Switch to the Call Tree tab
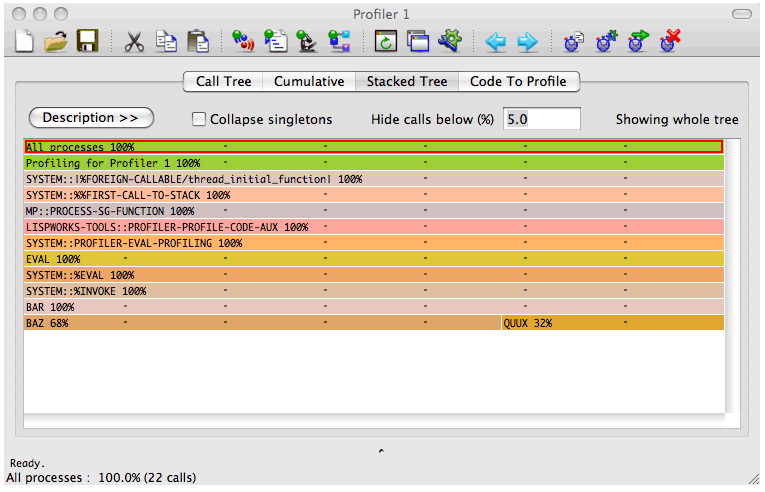The width and height of the screenshot is (765, 492). (223, 82)
